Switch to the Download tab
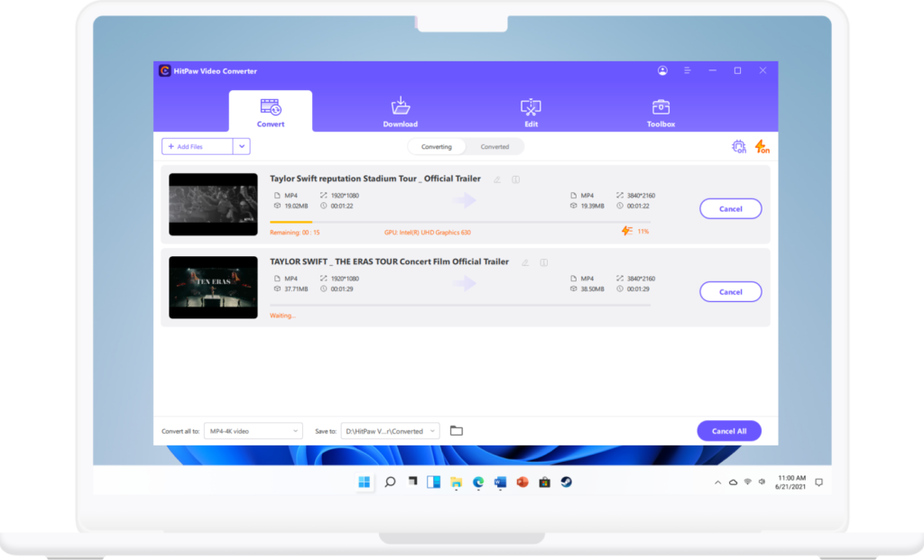The height and width of the screenshot is (560, 924). click(x=400, y=113)
